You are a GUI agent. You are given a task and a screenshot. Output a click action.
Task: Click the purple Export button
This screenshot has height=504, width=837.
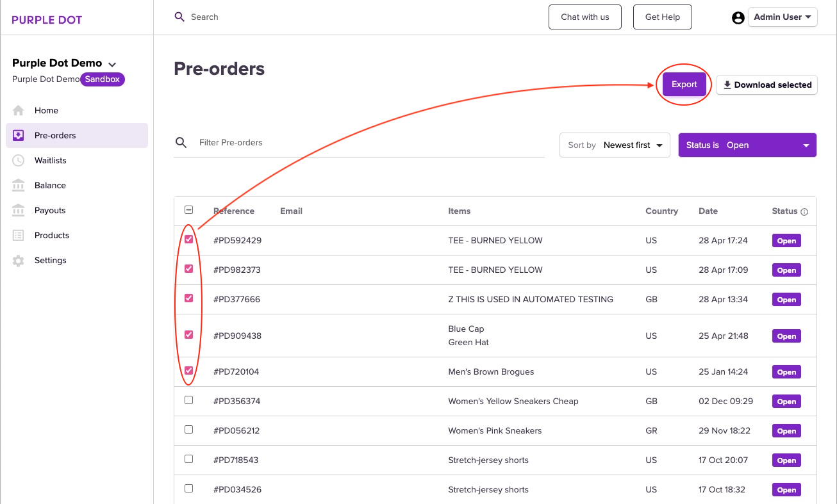684,85
